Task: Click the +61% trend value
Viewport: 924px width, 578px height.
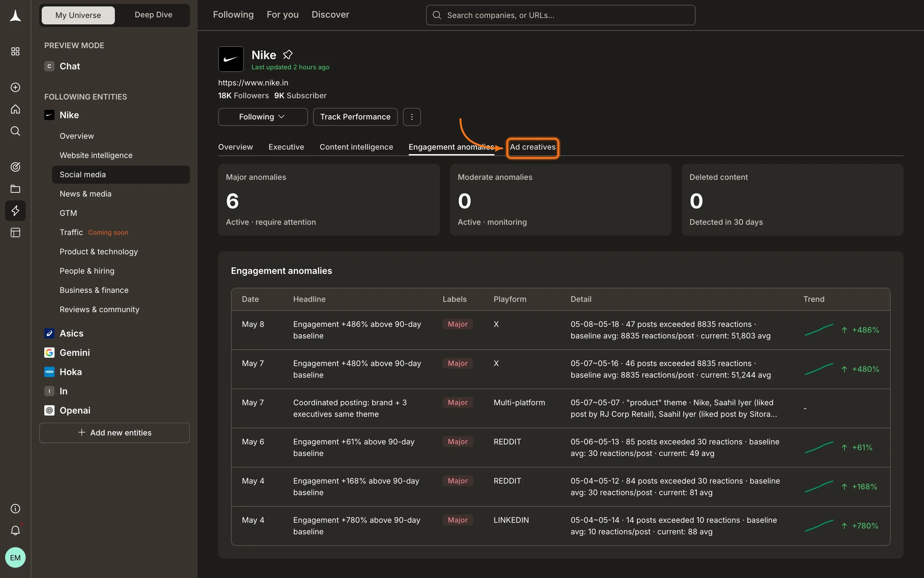Action: (862, 447)
